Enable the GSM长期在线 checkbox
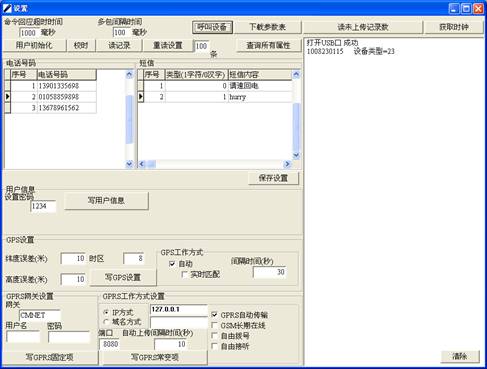Viewport: 487px width, 369px height. tap(214, 325)
